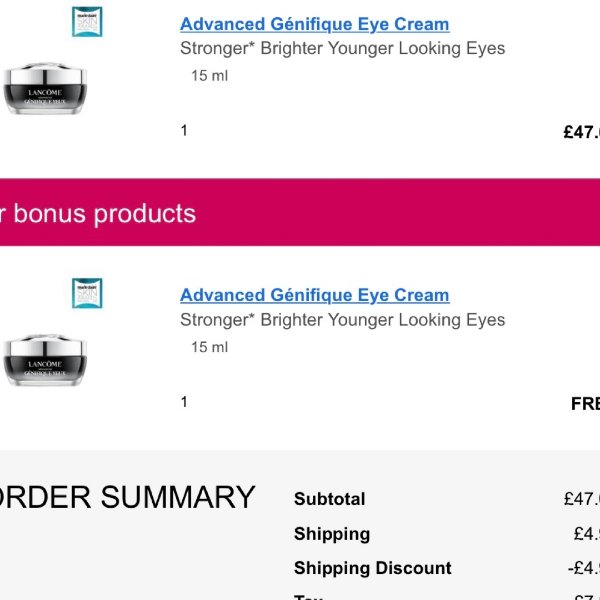Click the ORDER SUMMARY heading

[x=127, y=497]
